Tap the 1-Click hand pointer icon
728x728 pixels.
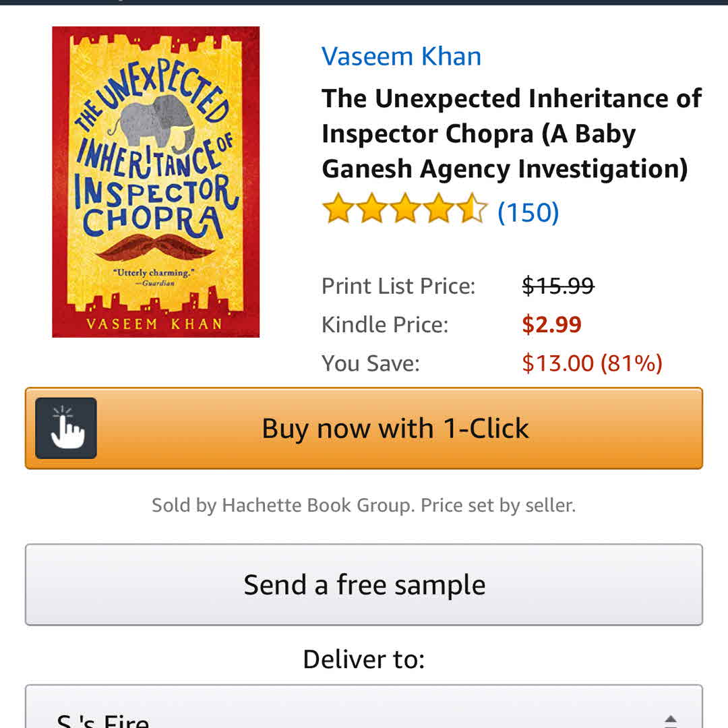coord(66,428)
